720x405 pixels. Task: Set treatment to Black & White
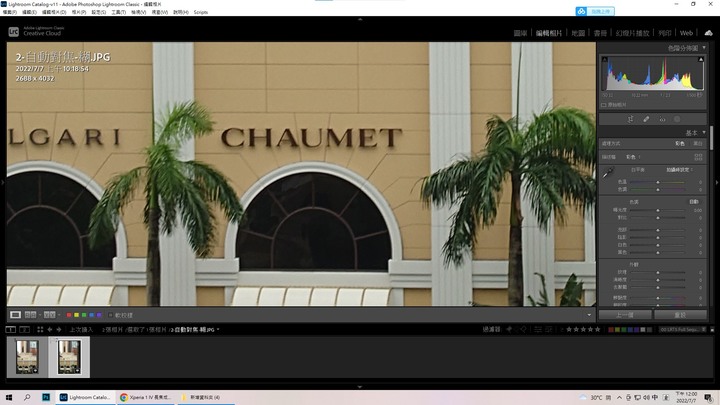[698, 144]
